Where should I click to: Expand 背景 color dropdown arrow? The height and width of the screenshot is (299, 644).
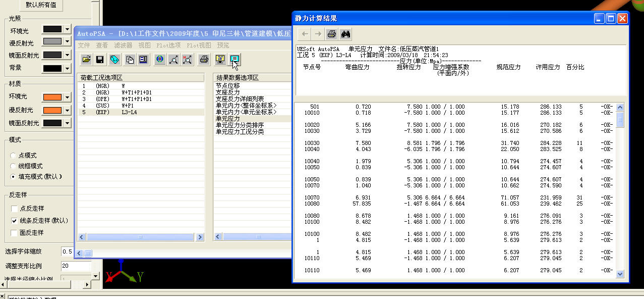[x=68, y=68]
